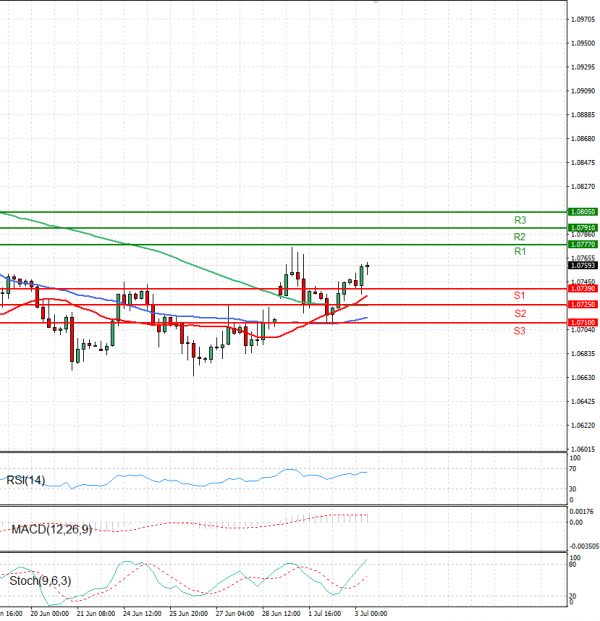The height and width of the screenshot is (621, 600).
Task: Select the 1.07390 price tag
Action: click(583, 289)
